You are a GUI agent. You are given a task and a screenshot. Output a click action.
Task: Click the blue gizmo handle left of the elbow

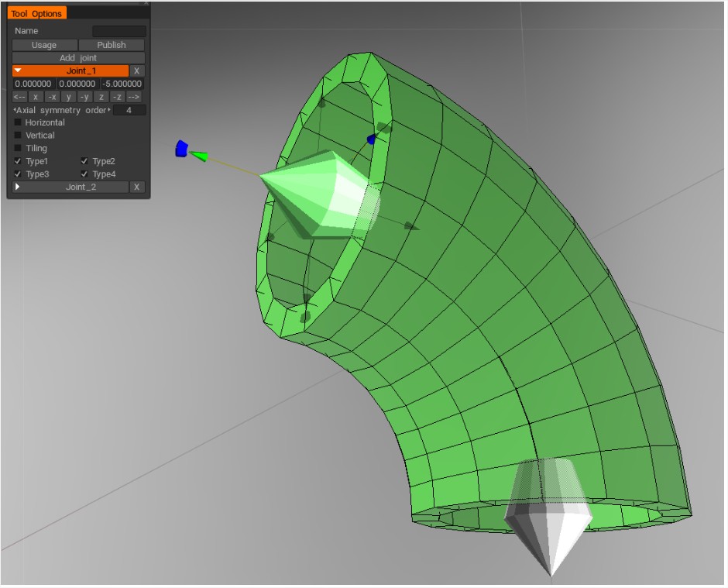tap(181, 148)
